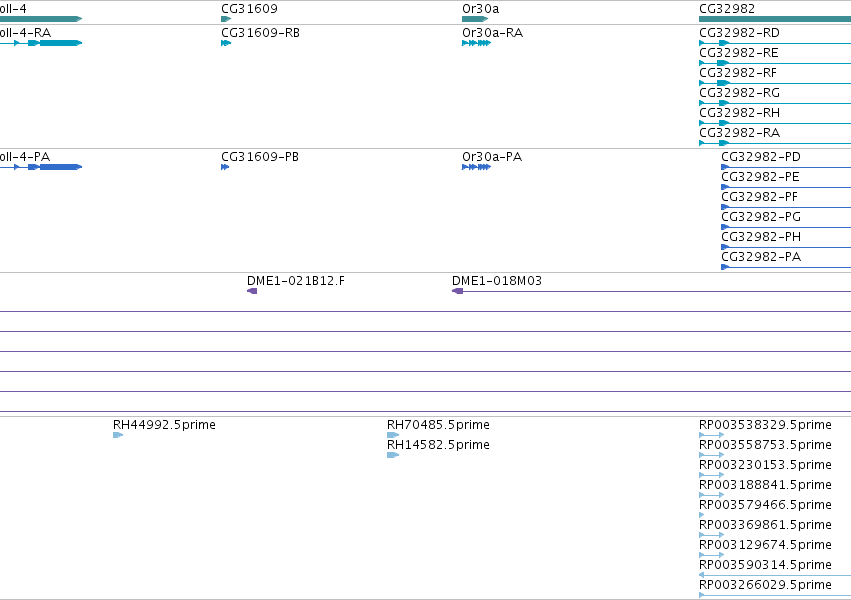Click the CG32982-PA protein glyph
Viewport: 851px width, 600px height.
[786, 267]
